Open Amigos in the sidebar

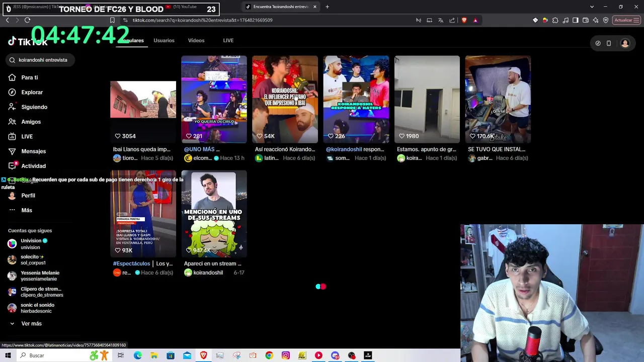point(25,122)
